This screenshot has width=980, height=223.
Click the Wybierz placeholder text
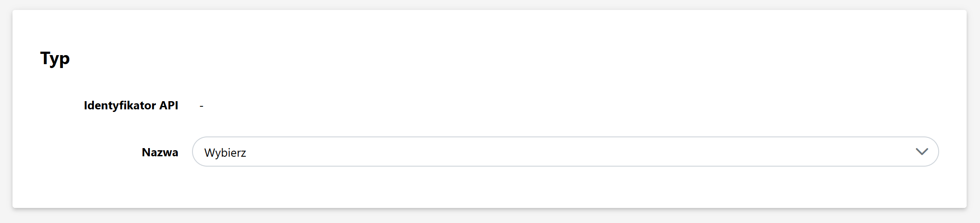click(225, 153)
